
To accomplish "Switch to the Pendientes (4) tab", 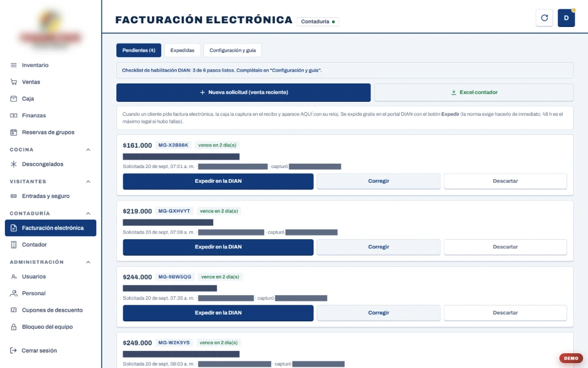I will coord(139,50).
